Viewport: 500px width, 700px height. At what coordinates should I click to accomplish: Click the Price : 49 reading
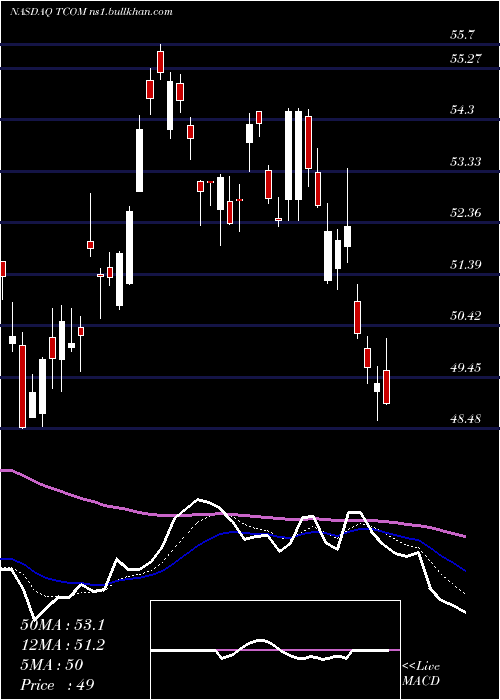57,685
